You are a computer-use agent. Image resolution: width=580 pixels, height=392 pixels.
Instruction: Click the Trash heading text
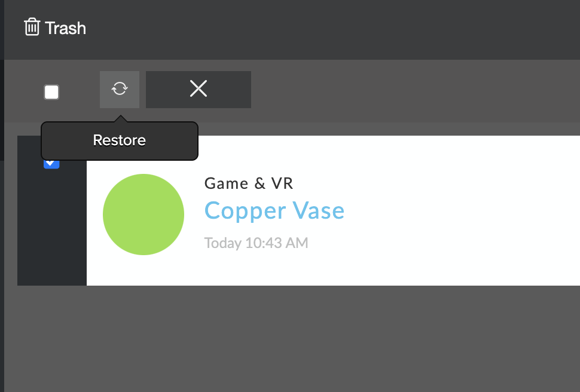(65, 28)
